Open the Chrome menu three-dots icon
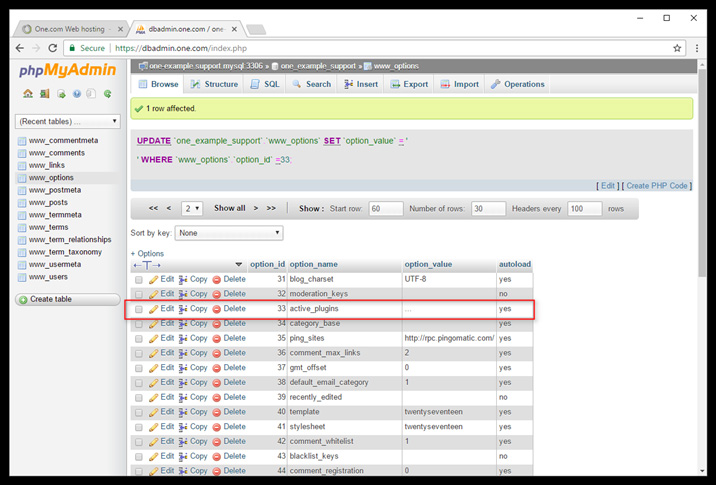The height and width of the screenshot is (485, 716). click(697, 48)
